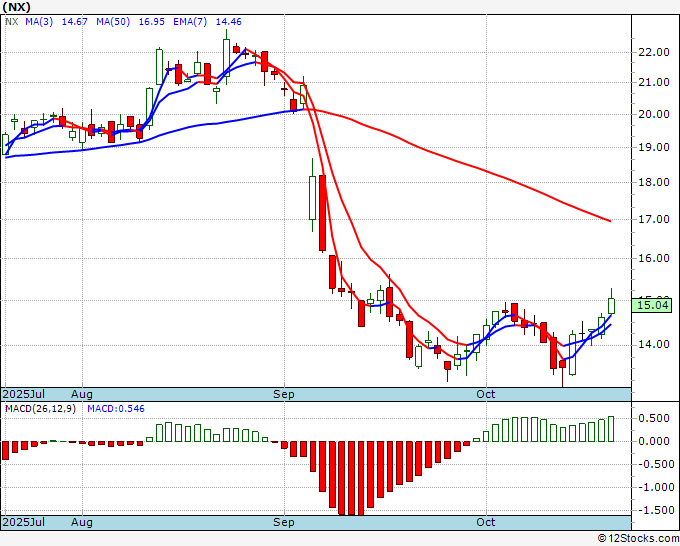The height and width of the screenshot is (546, 680).
Task: Click the MA(3) value 14.67
Action: point(75,22)
